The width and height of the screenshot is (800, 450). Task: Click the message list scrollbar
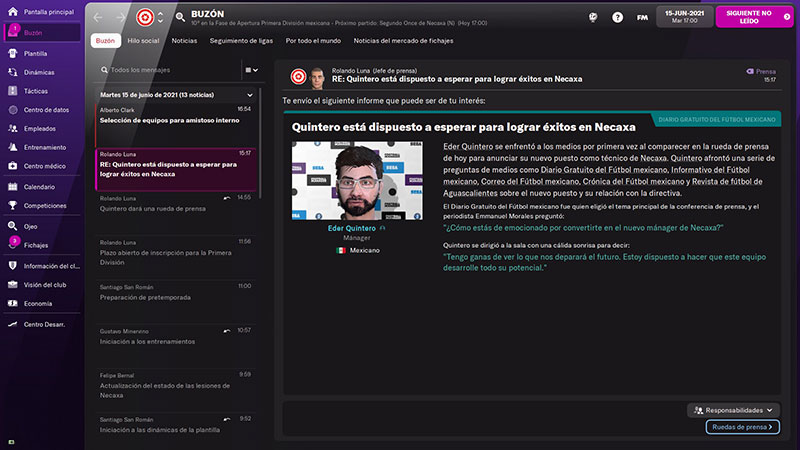261,143
